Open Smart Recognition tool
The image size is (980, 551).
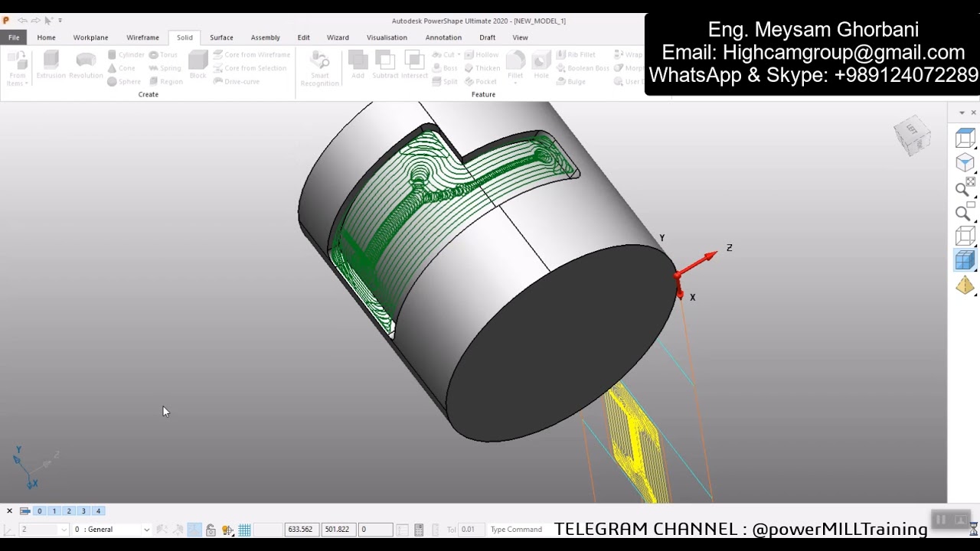pyautogui.click(x=319, y=69)
